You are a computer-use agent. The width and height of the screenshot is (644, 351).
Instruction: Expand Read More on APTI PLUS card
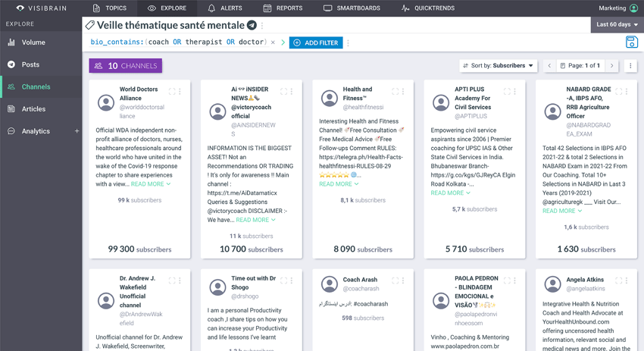tap(451, 193)
